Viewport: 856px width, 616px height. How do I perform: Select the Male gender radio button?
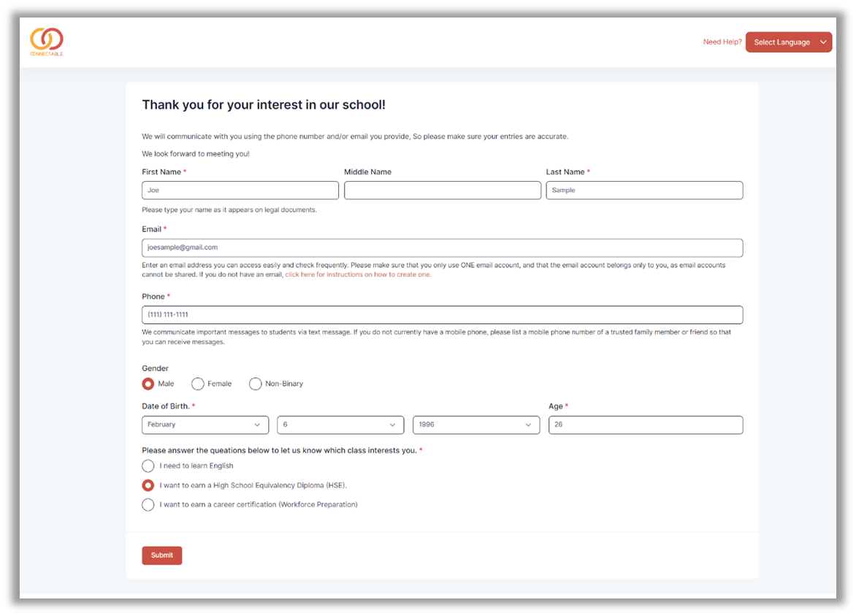[148, 384]
